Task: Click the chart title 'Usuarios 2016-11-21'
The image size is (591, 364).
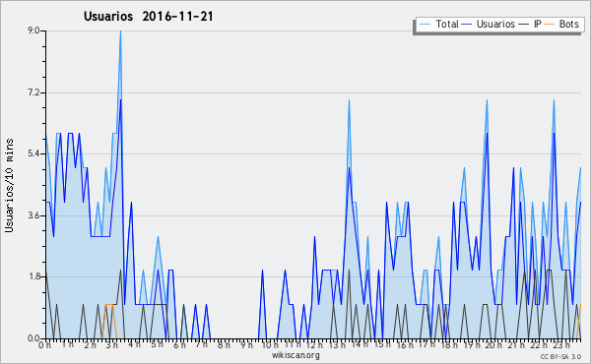Action: click(x=148, y=16)
